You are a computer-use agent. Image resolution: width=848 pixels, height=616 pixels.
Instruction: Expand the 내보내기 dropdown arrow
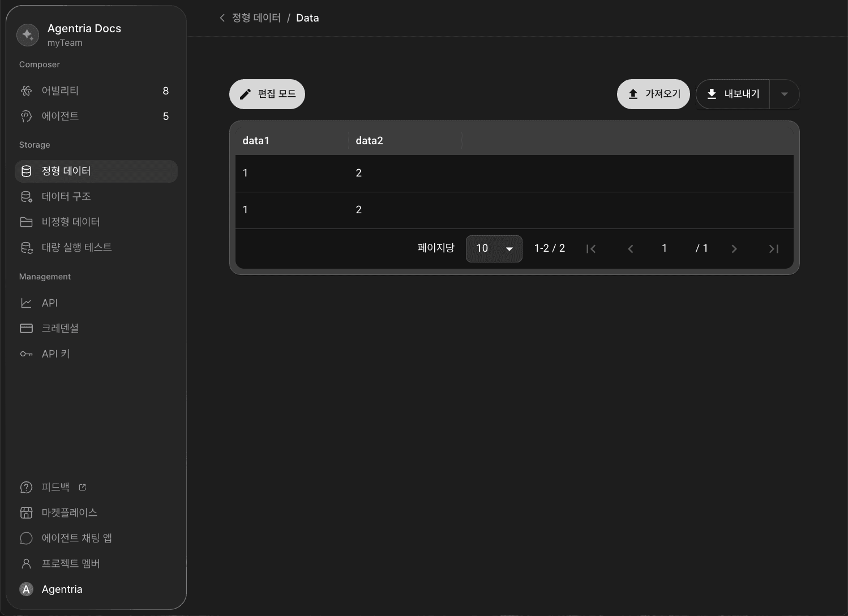[784, 94]
